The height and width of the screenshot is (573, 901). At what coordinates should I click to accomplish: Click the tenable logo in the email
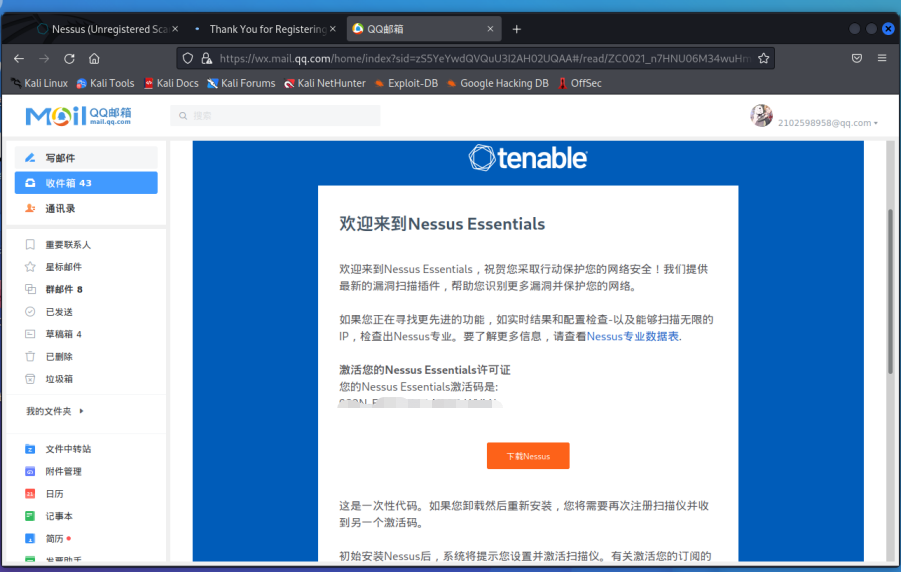click(528, 157)
